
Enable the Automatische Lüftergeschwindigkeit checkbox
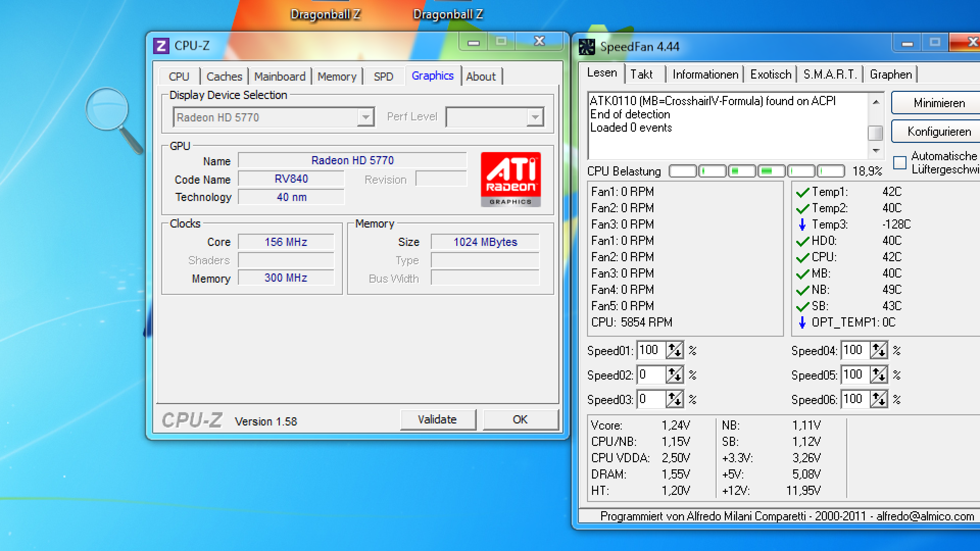(x=900, y=163)
